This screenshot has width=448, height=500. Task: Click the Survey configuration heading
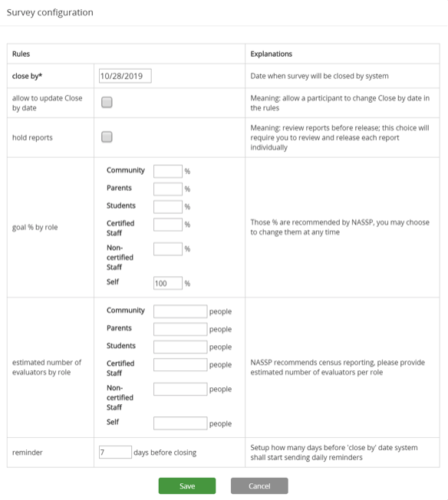point(50,12)
